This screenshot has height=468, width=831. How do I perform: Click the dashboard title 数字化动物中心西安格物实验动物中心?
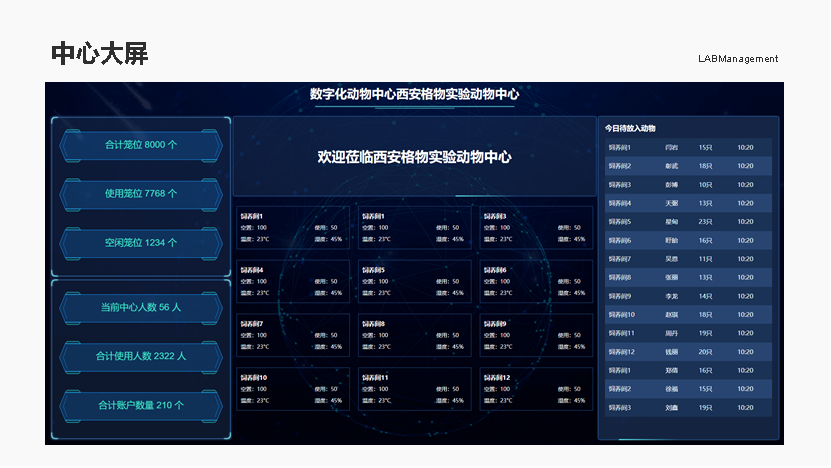coord(414,94)
